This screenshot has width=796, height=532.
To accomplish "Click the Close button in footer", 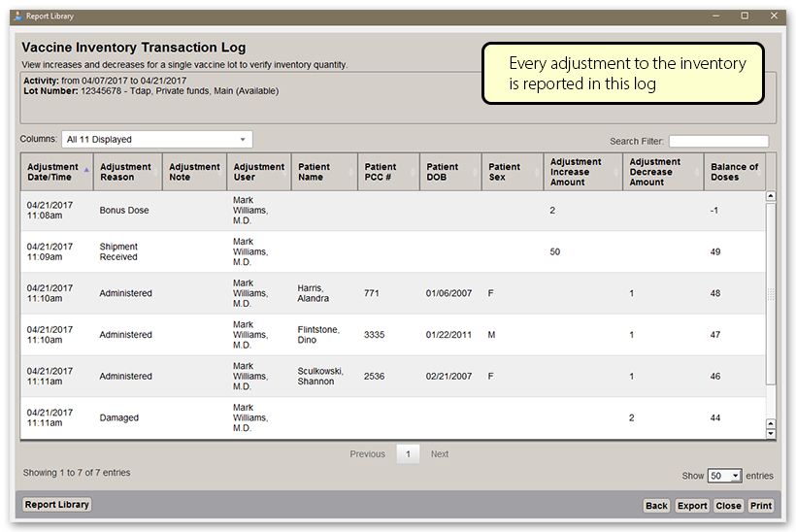I will click(x=728, y=506).
